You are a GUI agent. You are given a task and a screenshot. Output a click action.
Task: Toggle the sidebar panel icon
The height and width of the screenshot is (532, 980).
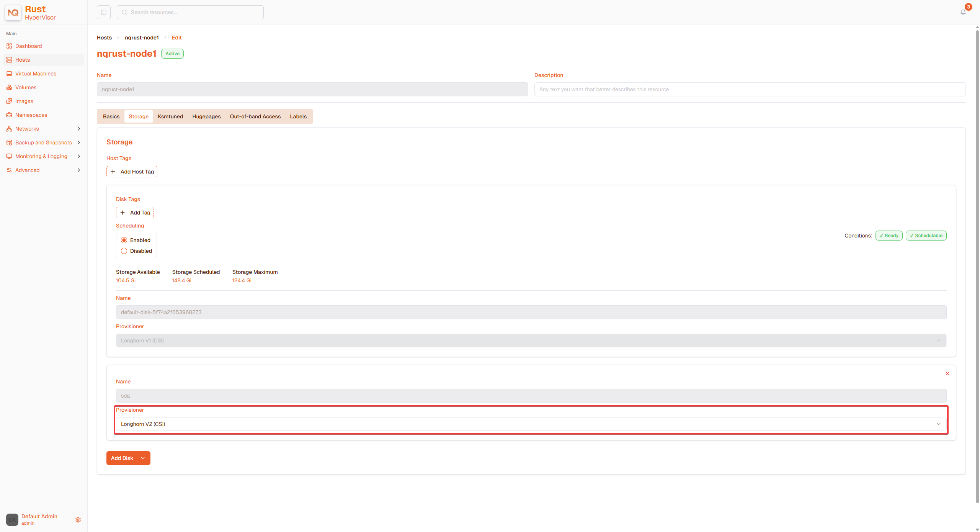[x=104, y=12]
